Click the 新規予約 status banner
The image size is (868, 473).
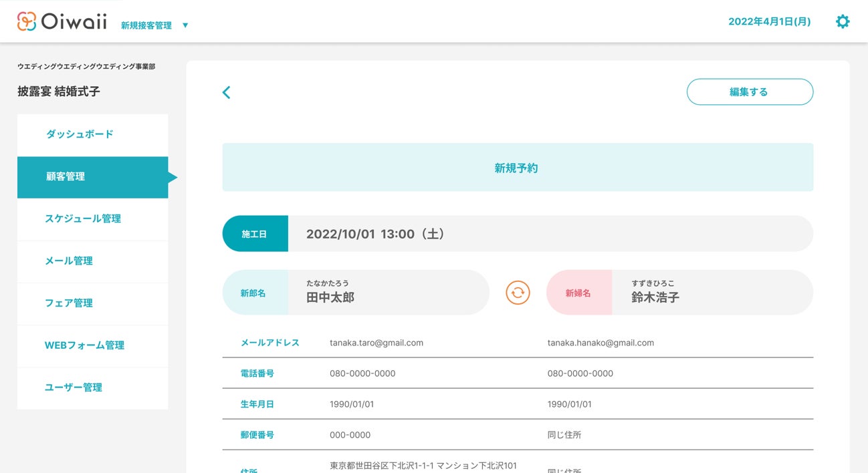[518, 168]
